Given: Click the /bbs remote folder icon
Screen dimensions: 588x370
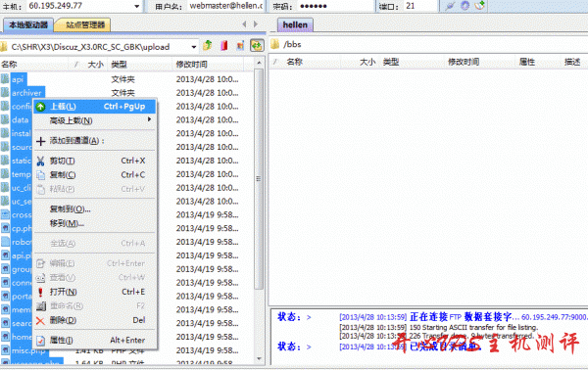Looking at the screenshot, I should [x=274, y=44].
